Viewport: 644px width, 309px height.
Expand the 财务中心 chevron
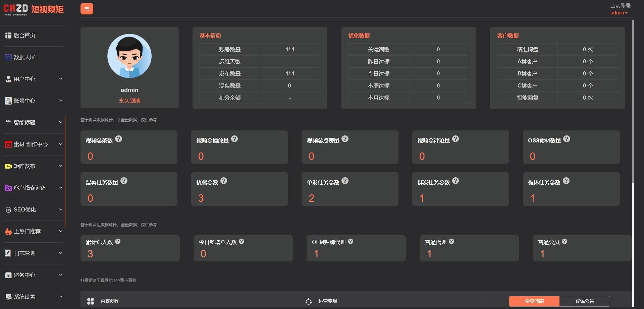coord(61,275)
